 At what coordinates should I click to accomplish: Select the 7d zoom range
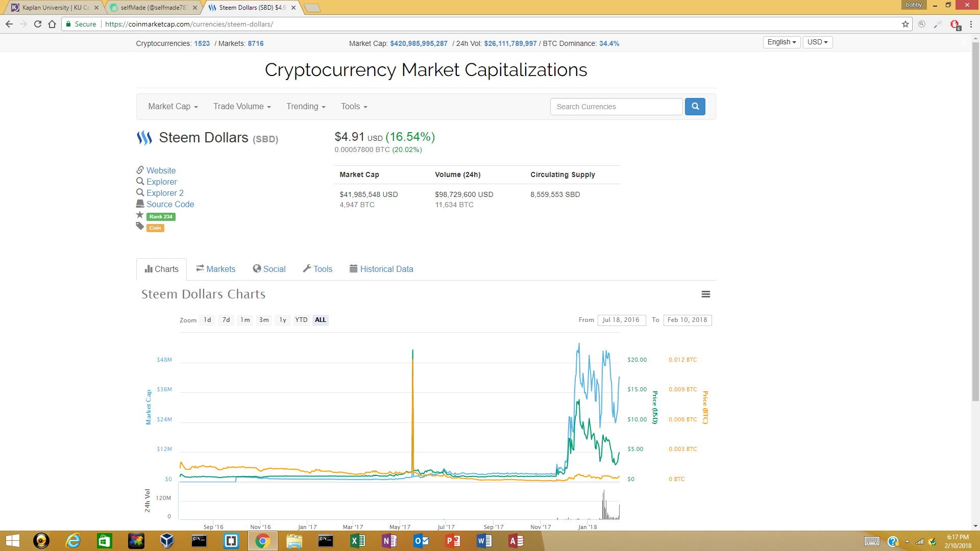(x=226, y=320)
